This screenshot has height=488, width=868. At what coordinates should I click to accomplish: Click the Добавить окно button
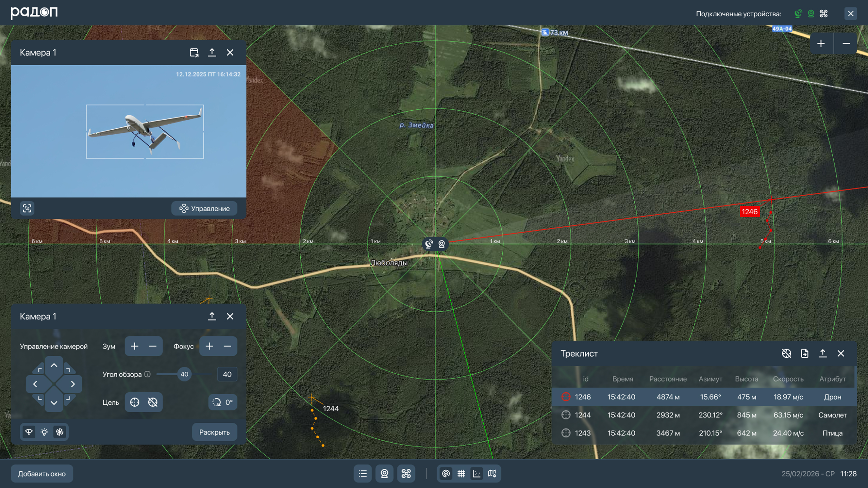(x=42, y=474)
